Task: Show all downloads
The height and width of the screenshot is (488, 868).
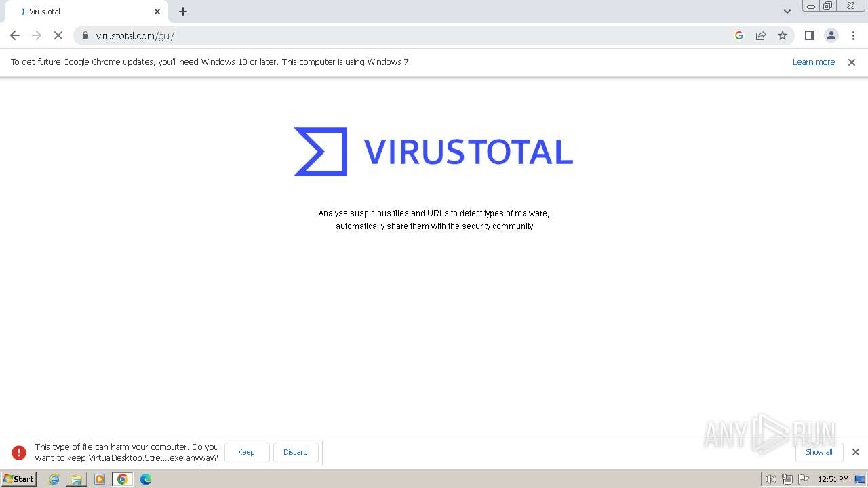Action: 818,452
